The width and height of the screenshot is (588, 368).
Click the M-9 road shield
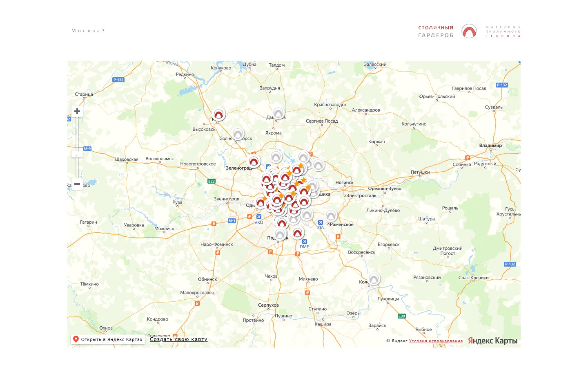[x=87, y=149]
